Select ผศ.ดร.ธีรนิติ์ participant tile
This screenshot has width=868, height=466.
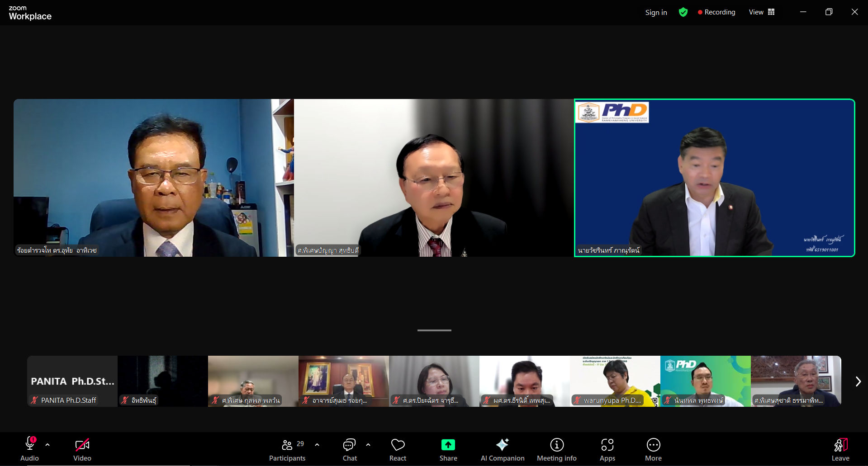(525, 381)
